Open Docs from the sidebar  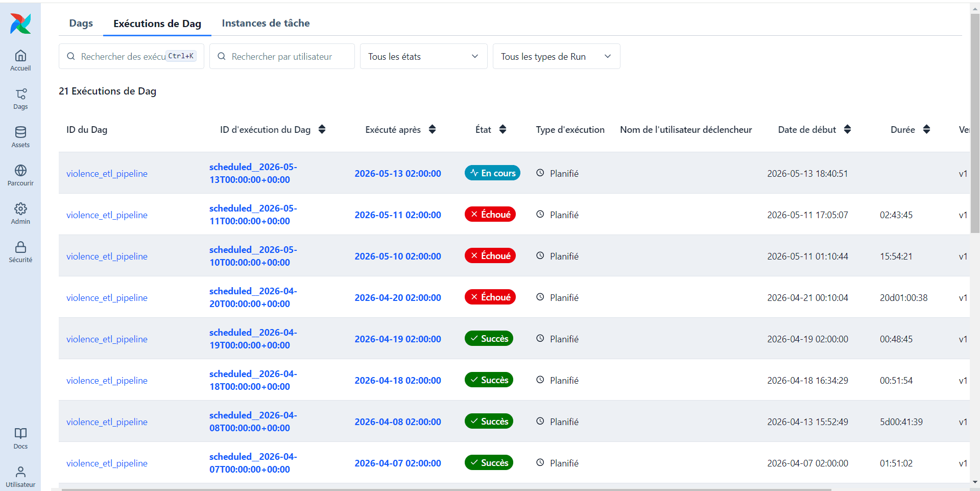click(20, 438)
